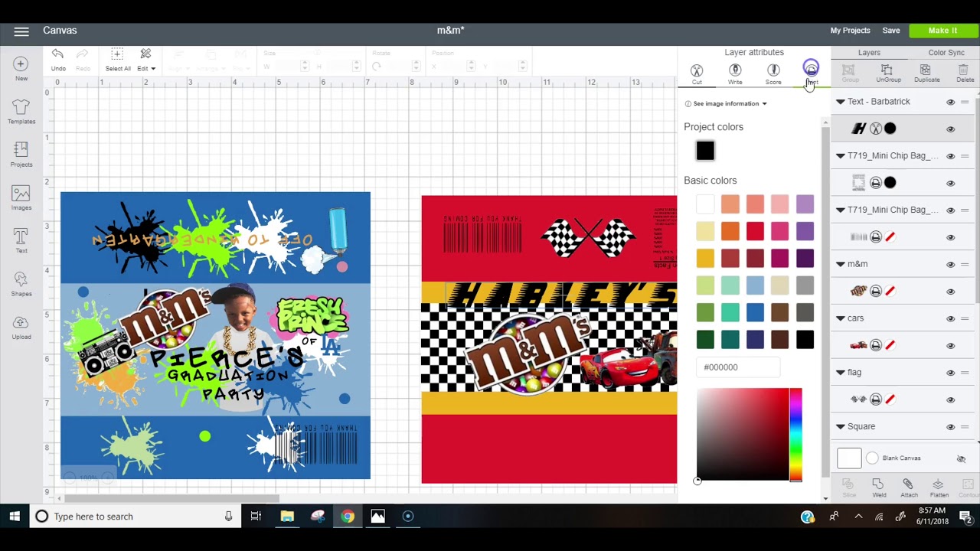Click the Windows Get Help icon in tray
This screenshot has width=980, height=551.
(x=808, y=517)
